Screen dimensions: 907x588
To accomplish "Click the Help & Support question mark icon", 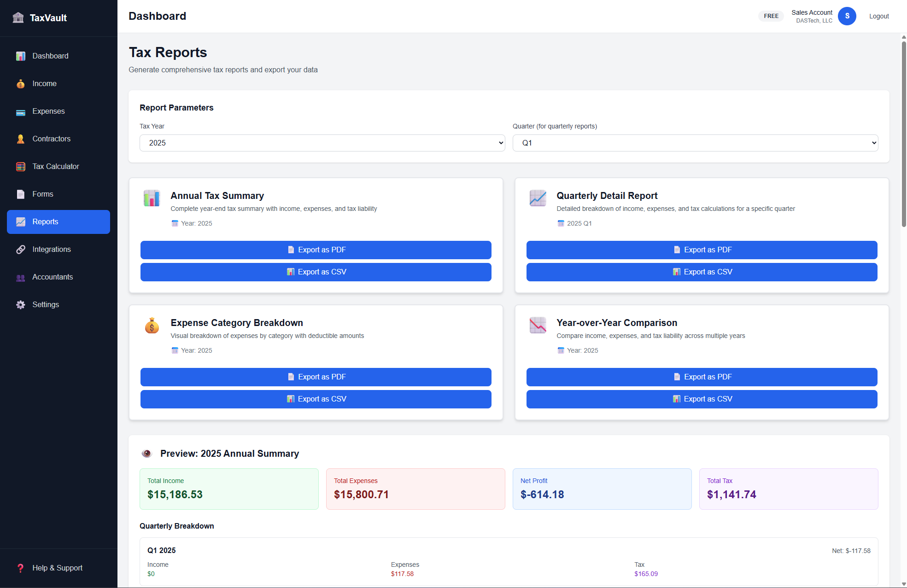I will tap(21, 568).
